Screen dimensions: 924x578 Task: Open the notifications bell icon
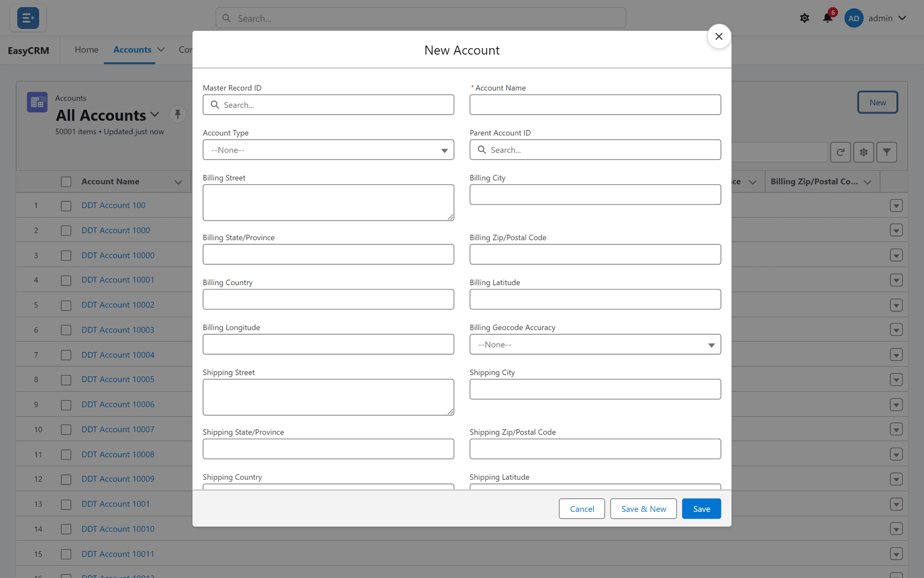pyautogui.click(x=827, y=18)
